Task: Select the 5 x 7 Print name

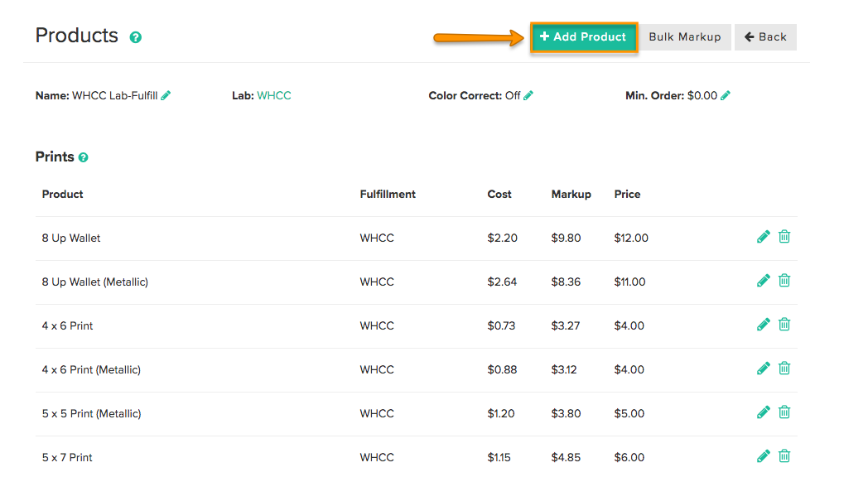Action: coord(67,458)
